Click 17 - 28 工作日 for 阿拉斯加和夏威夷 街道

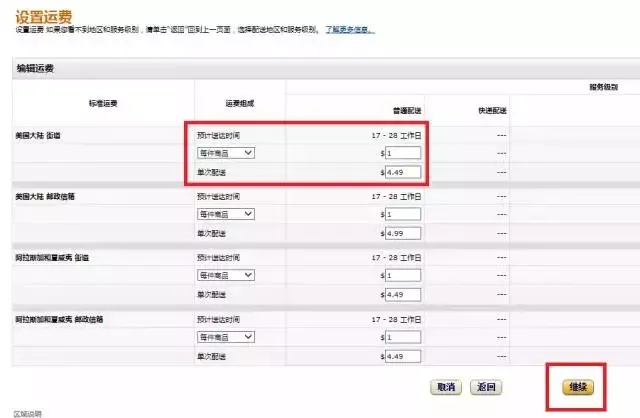click(x=396, y=258)
